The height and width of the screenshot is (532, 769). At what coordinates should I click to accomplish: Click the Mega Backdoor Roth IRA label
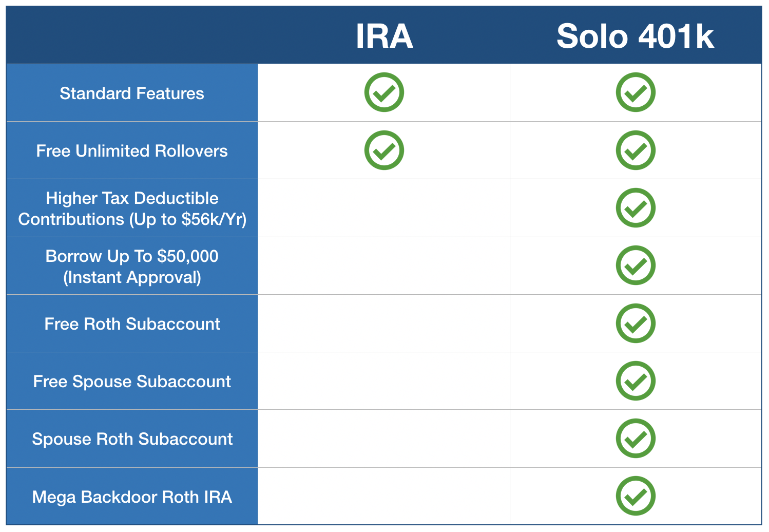pyautogui.click(x=132, y=497)
